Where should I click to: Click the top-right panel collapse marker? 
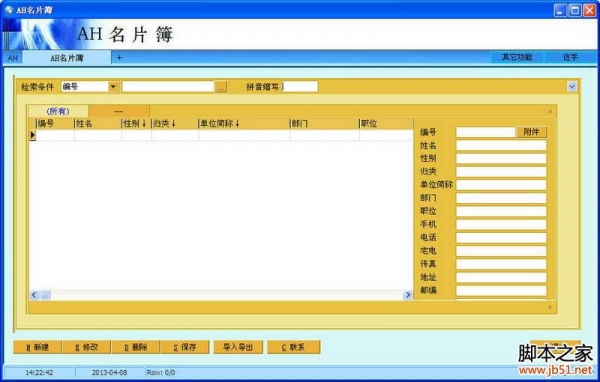(550, 112)
